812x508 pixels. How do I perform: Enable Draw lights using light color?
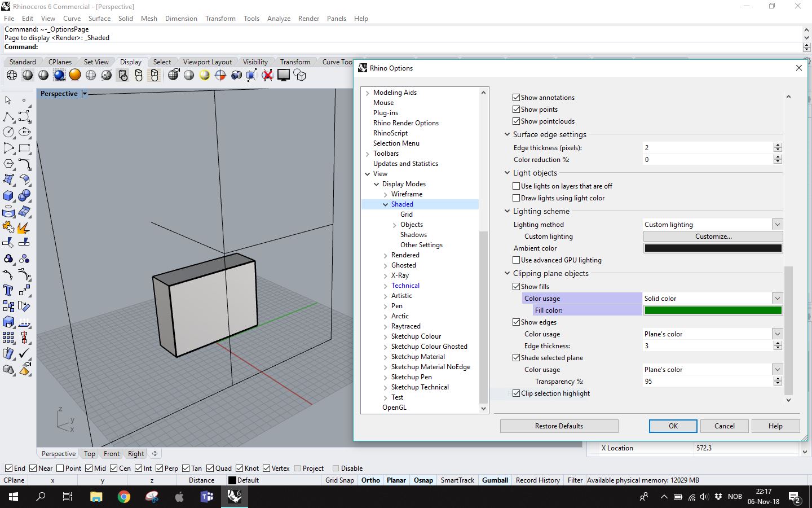tap(517, 198)
